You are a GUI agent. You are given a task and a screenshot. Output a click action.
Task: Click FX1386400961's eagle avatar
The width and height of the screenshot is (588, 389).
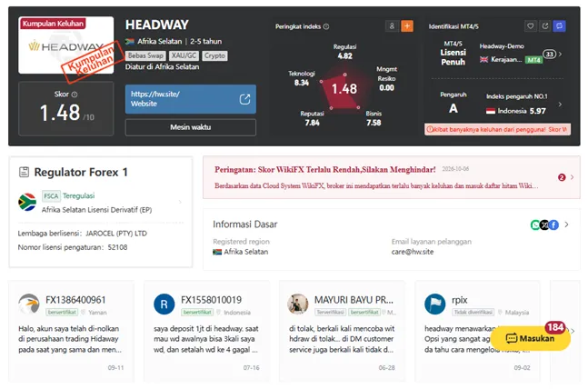pos(29,304)
